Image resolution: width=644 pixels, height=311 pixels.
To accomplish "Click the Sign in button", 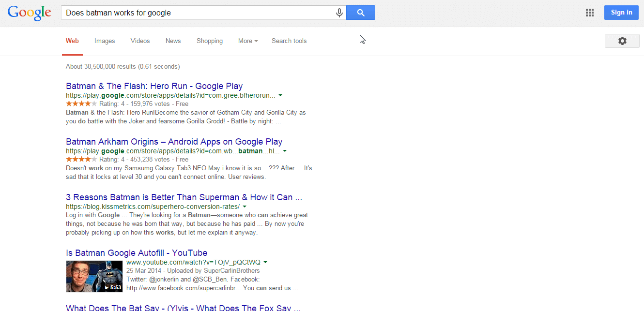I will (621, 13).
